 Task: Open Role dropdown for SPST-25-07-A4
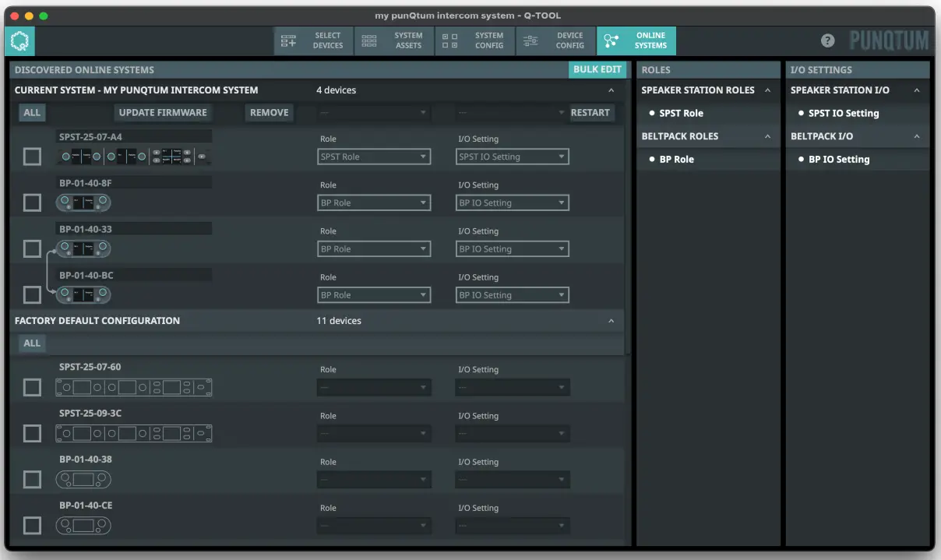(374, 157)
